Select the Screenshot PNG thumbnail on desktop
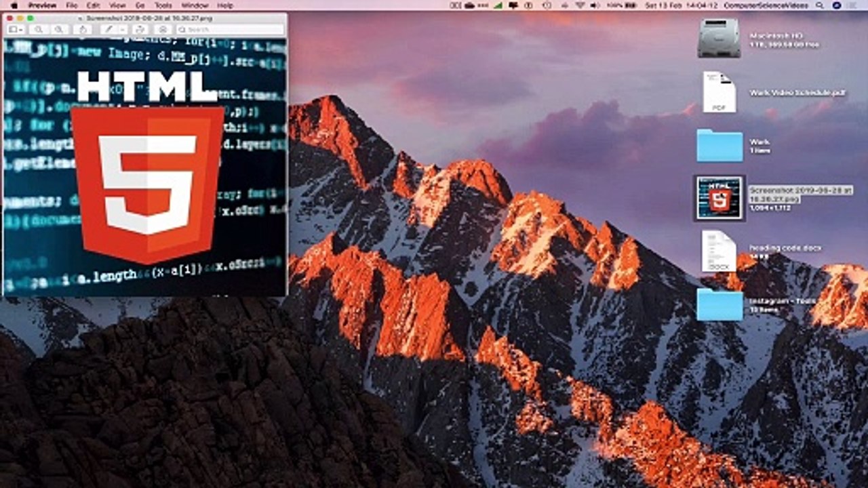The width and height of the screenshot is (868, 488). tap(719, 198)
